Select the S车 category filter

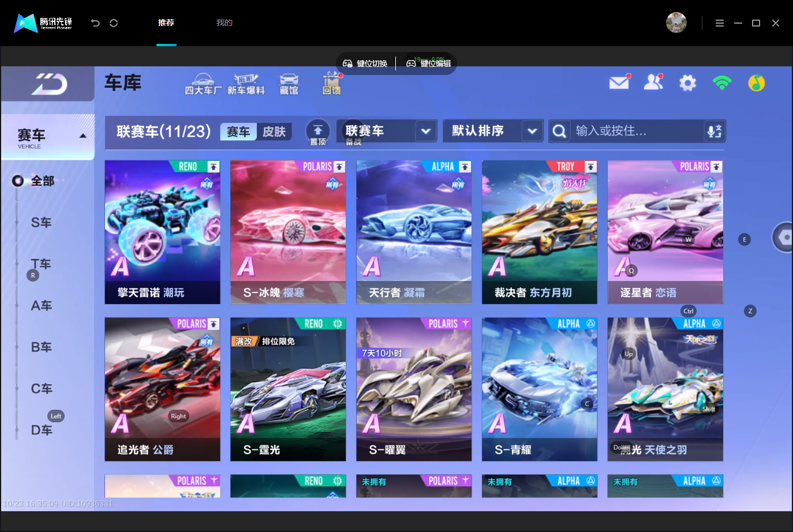tap(42, 223)
